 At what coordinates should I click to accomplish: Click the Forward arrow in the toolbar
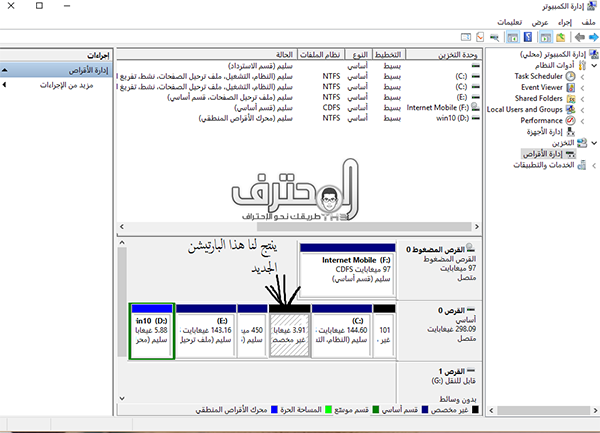(x=578, y=37)
